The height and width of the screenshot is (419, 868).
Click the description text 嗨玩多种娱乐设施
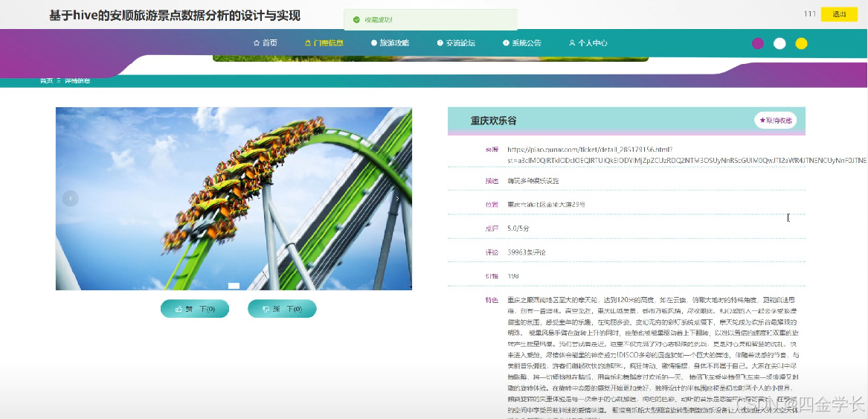point(533,182)
